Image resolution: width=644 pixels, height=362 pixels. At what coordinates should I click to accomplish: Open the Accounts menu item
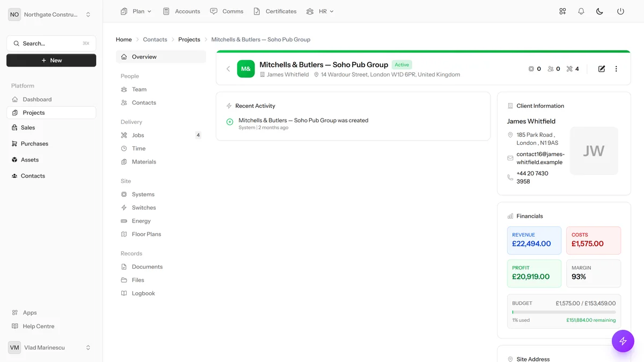pos(181,11)
